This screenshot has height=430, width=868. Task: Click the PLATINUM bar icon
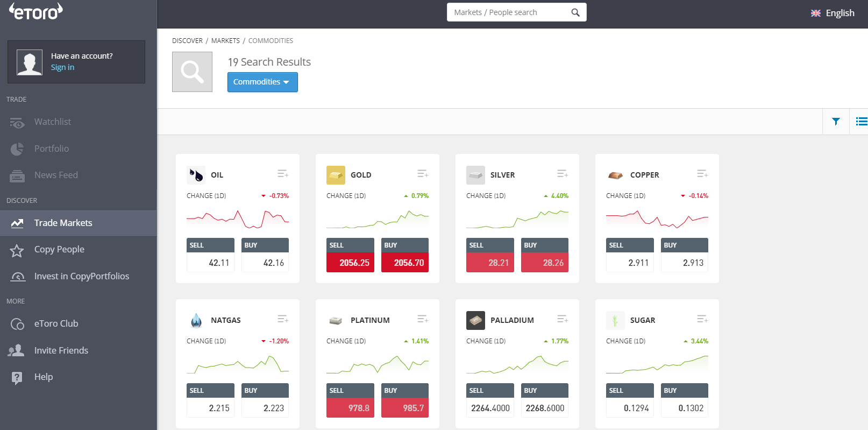click(336, 320)
